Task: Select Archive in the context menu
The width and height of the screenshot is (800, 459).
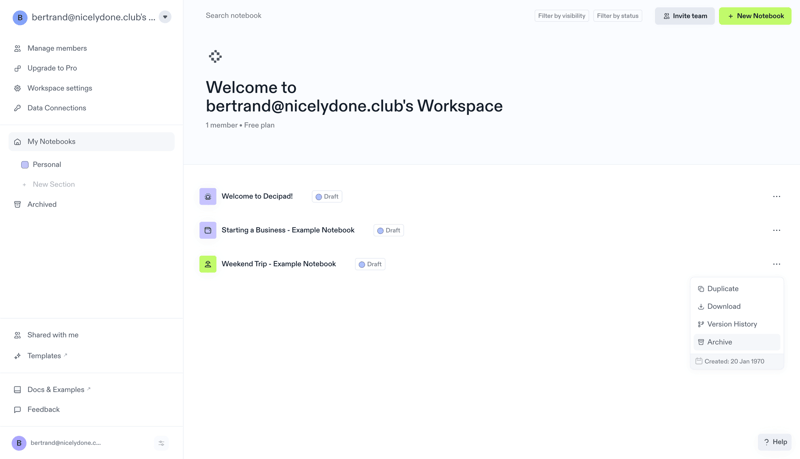Action: [x=720, y=342]
